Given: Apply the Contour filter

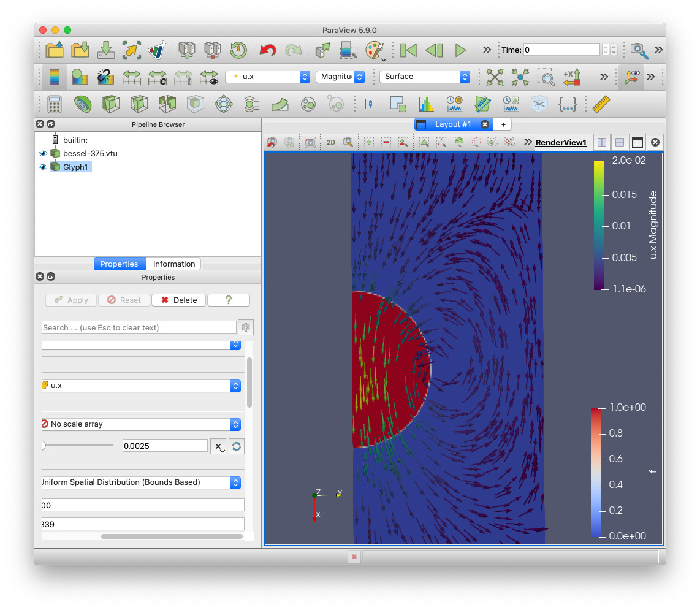Looking at the screenshot, I should click(83, 104).
